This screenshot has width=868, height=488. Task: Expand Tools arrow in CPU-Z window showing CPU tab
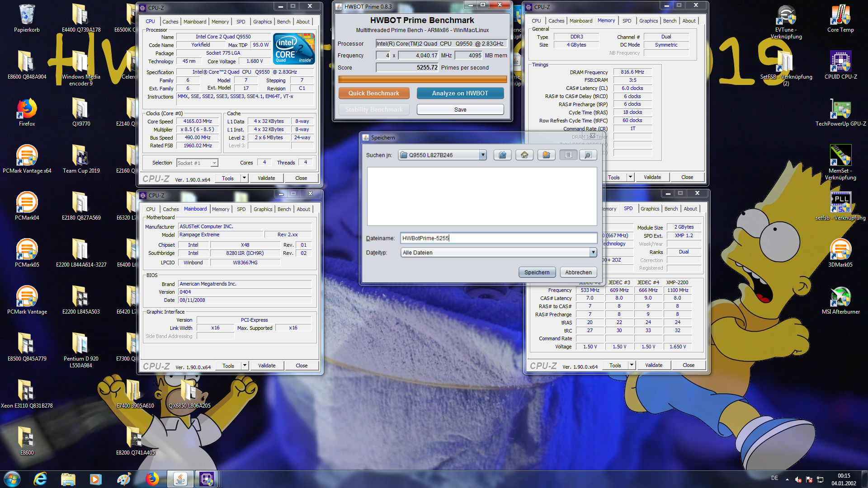(x=244, y=178)
